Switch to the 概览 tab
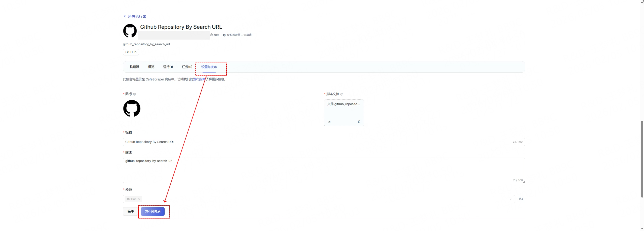644x231 pixels. click(x=151, y=67)
